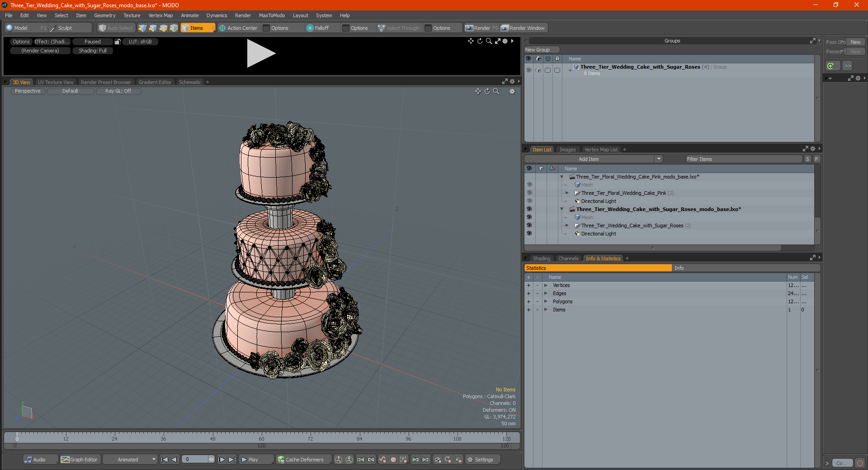Open the Vertex Map menu
This screenshot has width=868, height=470.
pyautogui.click(x=160, y=15)
